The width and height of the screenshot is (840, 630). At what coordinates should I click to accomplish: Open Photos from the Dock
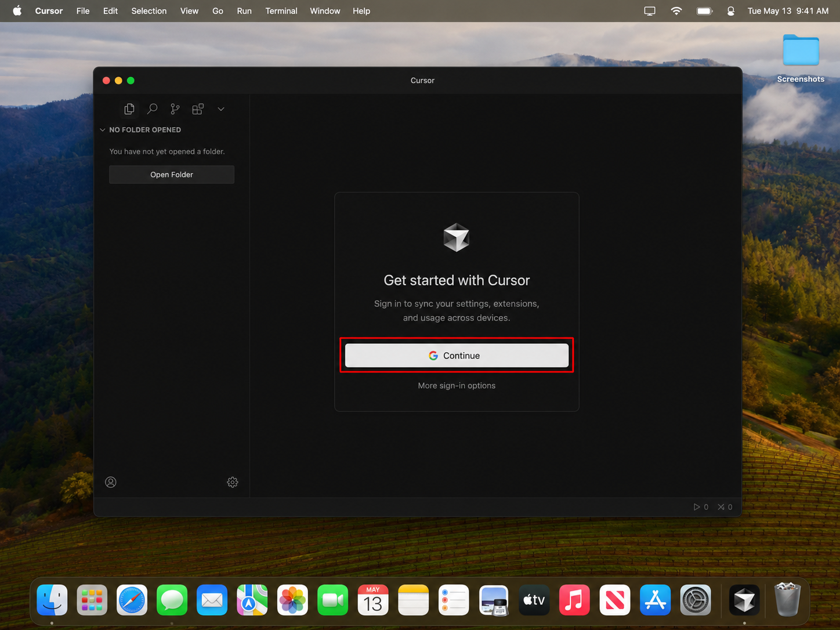tap(292, 600)
